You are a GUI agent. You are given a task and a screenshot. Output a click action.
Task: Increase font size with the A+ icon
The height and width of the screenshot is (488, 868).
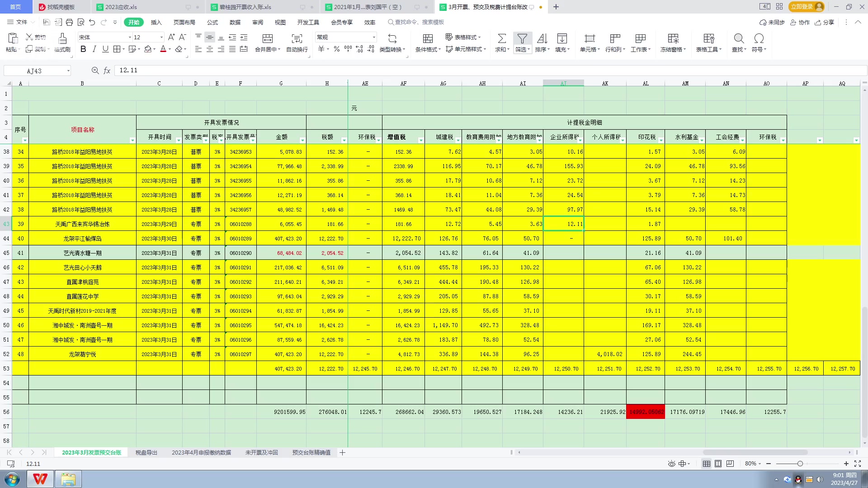171,37
